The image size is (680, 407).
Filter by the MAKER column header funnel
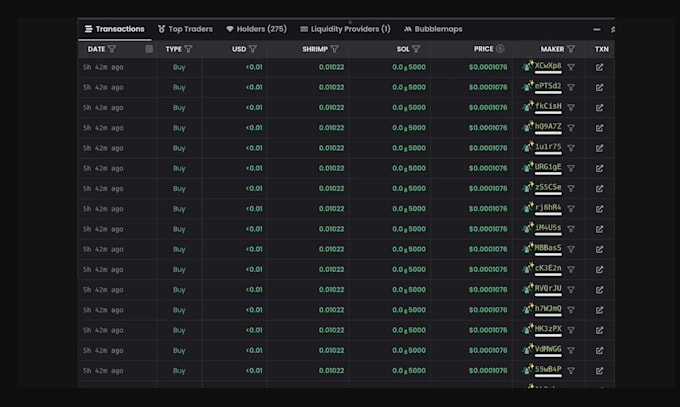[571, 49]
